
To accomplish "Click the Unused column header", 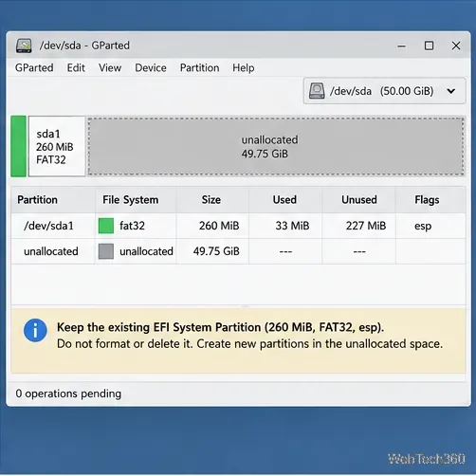I will (359, 200).
